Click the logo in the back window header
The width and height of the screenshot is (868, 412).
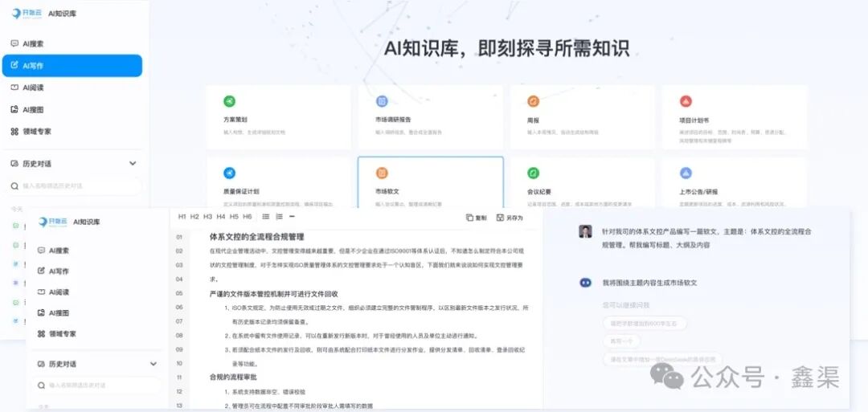click(26, 14)
